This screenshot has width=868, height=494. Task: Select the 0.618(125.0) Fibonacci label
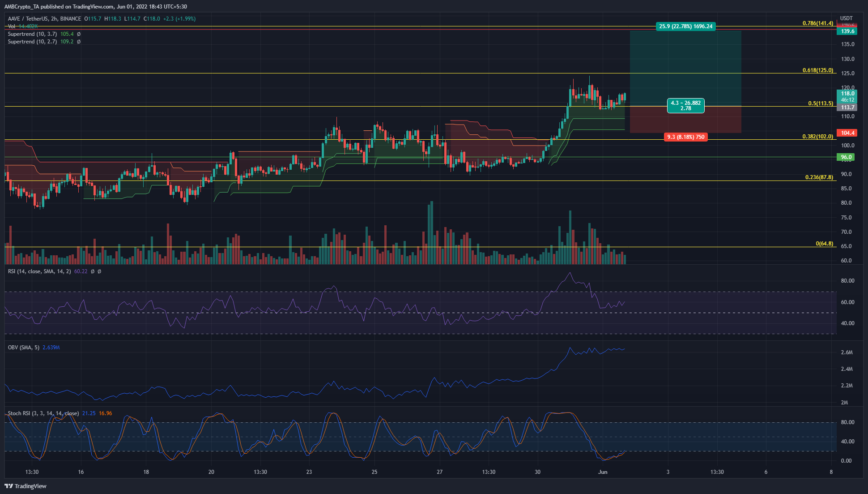tap(818, 70)
